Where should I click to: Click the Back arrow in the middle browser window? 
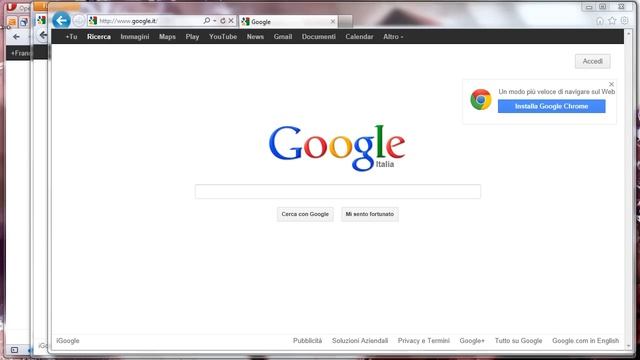click(43, 35)
